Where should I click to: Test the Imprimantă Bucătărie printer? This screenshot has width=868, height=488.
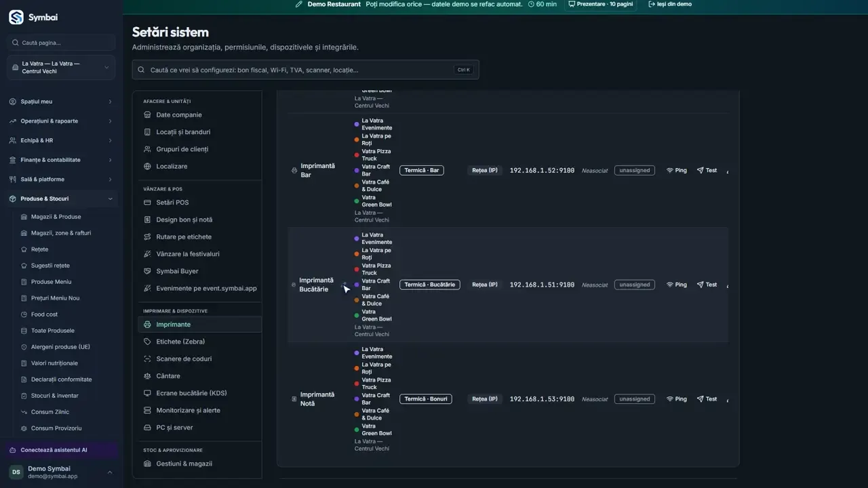click(707, 285)
